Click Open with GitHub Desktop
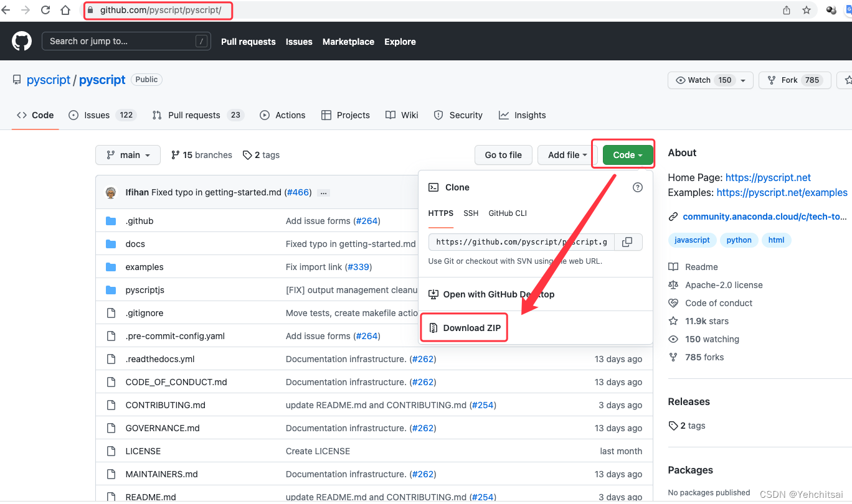This screenshot has width=852, height=504. click(491, 294)
